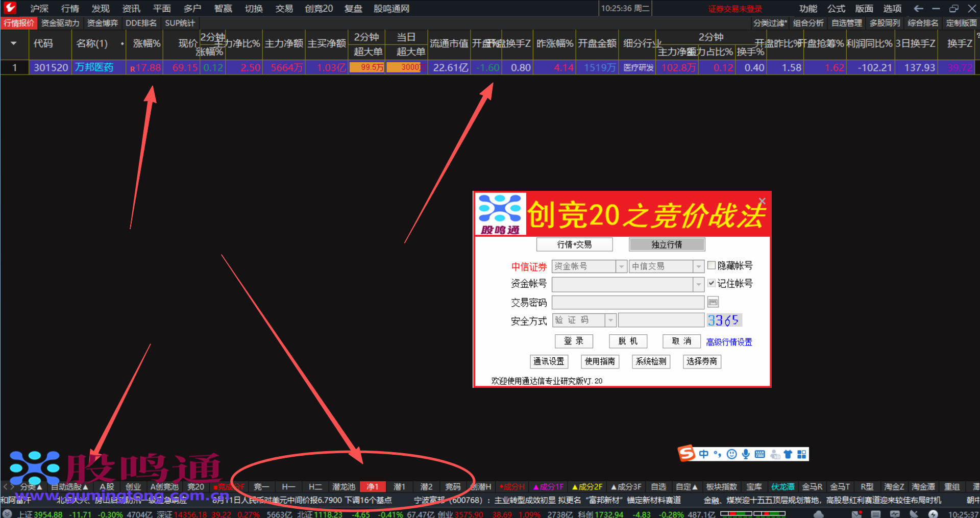980x518 pixels.
Task: Click the left scroll arrow of bottom tabs
Action: pos(5,487)
